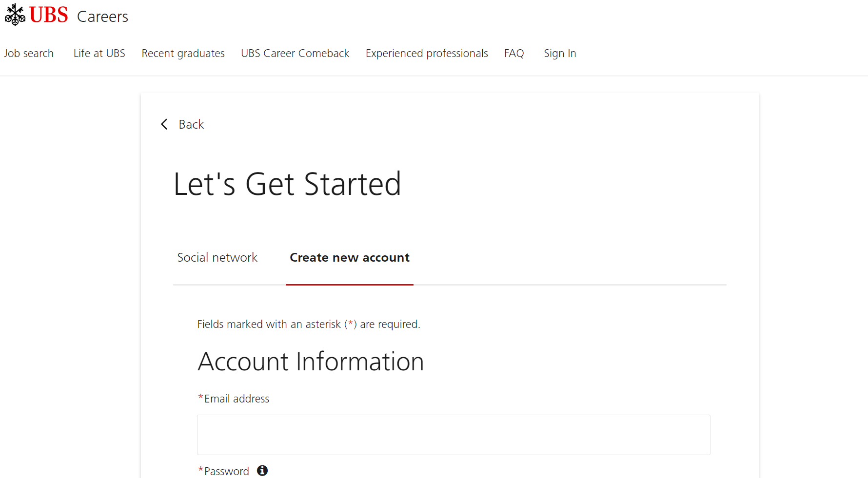The height and width of the screenshot is (478, 868).
Task: Click the Email address field label
Action: coord(237,399)
